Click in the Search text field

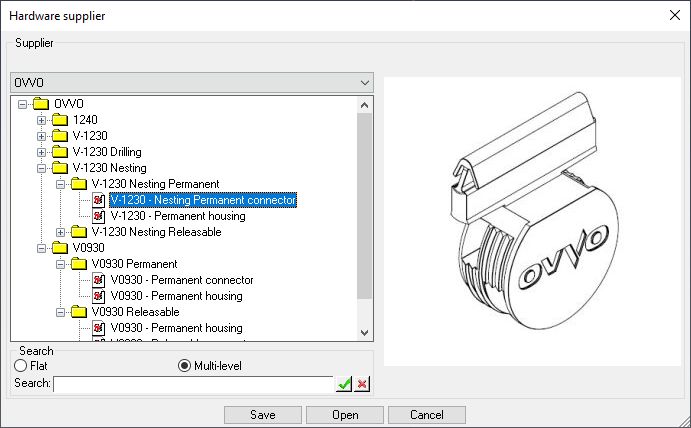coord(192,384)
